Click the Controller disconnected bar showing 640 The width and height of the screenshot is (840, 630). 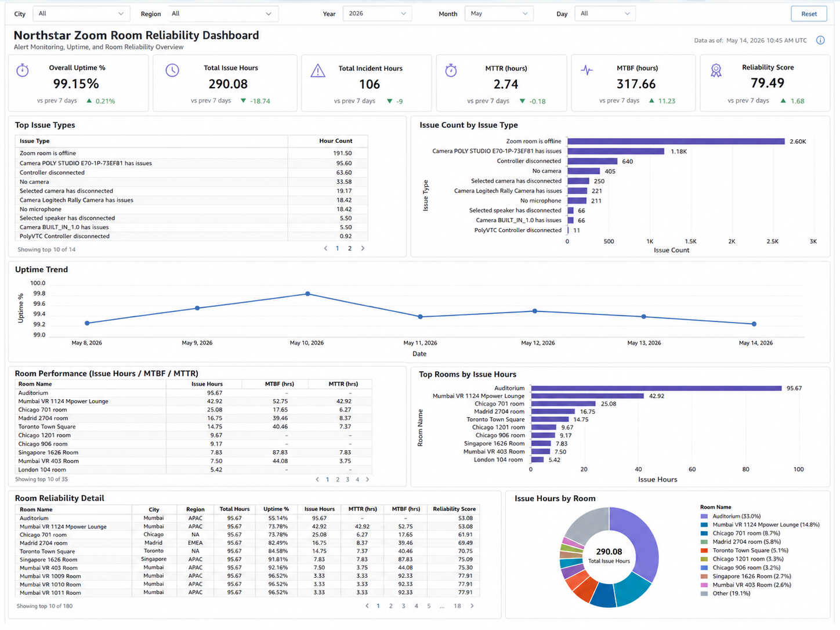tap(592, 161)
